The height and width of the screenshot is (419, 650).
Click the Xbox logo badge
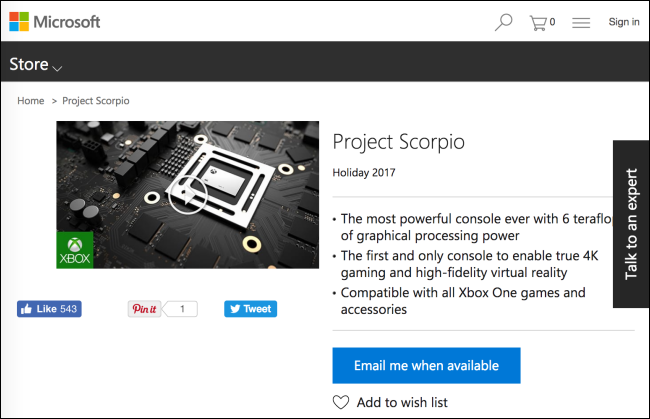(x=75, y=251)
